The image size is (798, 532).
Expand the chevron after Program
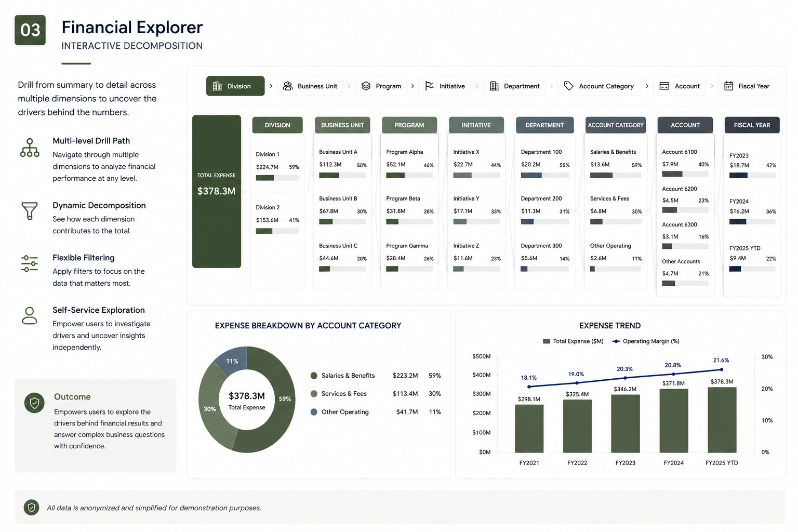pyautogui.click(x=413, y=86)
